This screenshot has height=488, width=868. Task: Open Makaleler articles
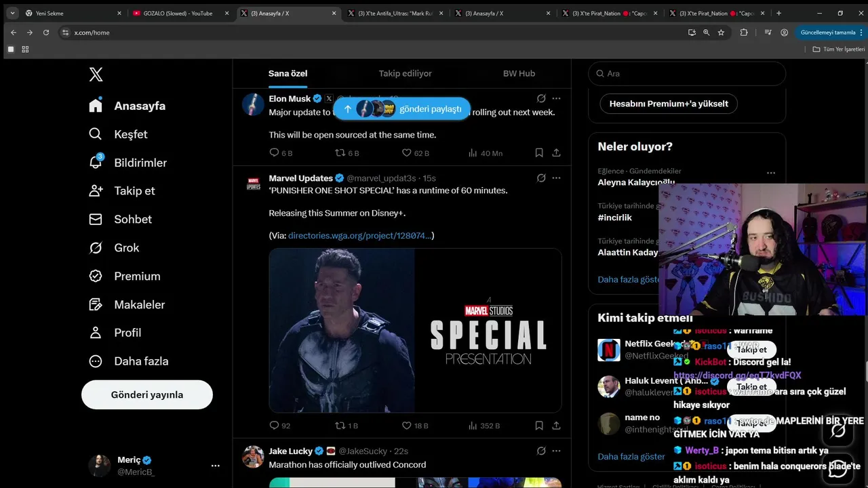(127, 304)
